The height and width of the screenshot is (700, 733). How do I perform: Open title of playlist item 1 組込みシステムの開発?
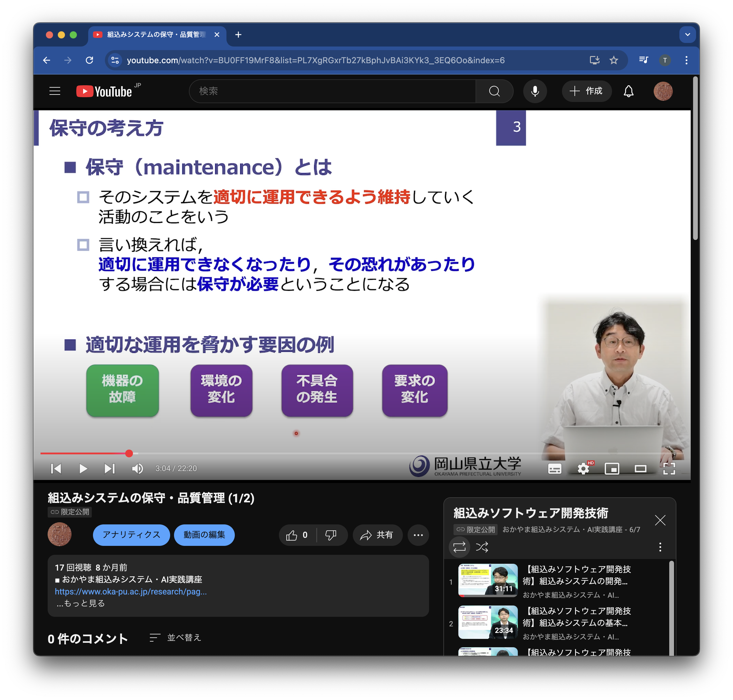click(576, 575)
